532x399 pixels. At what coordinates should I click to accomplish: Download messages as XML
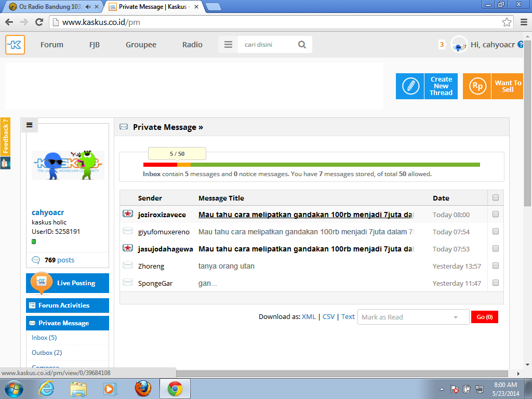pyautogui.click(x=309, y=316)
